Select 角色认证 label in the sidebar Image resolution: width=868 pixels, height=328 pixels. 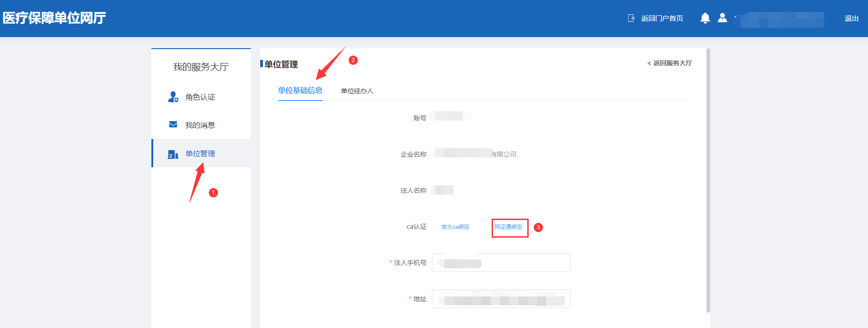coord(200,97)
